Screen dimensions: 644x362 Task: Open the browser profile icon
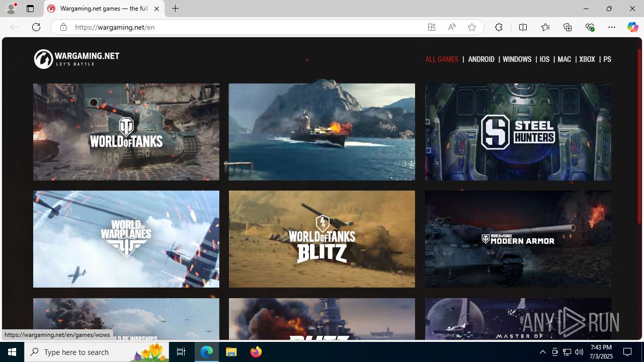tap(11, 9)
